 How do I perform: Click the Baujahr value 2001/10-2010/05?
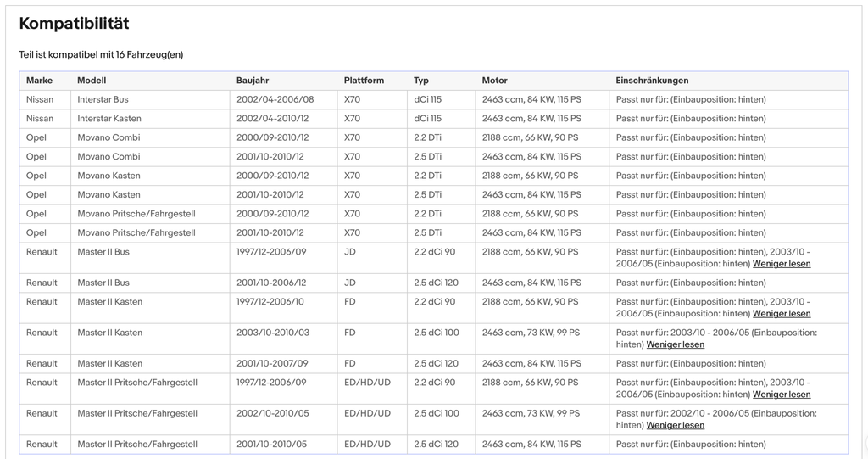pos(272,445)
